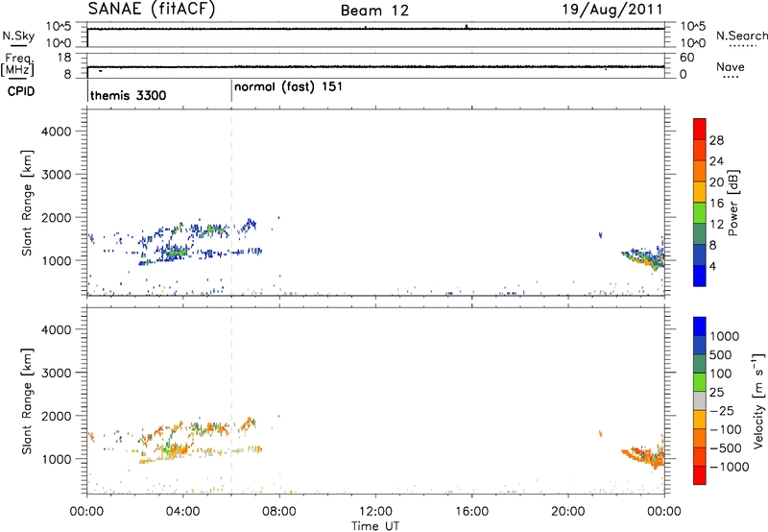Click the velocity colorbar value 1000
The width and height of the screenshot is (768, 532).
click(725, 336)
